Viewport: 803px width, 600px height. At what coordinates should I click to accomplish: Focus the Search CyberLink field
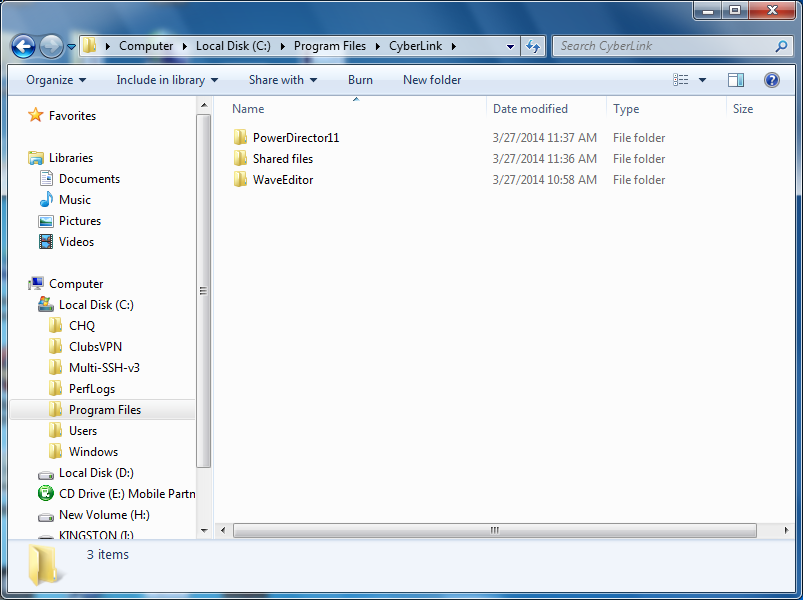[672, 46]
